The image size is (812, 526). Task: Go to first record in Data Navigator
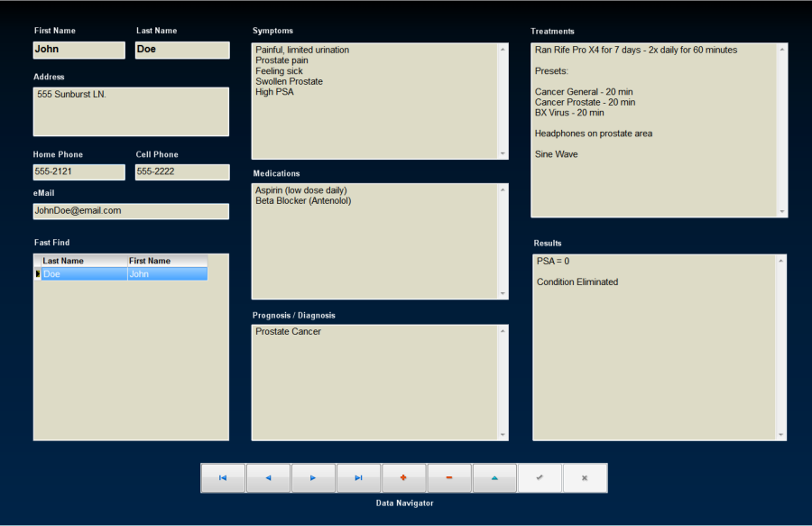point(223,478)
